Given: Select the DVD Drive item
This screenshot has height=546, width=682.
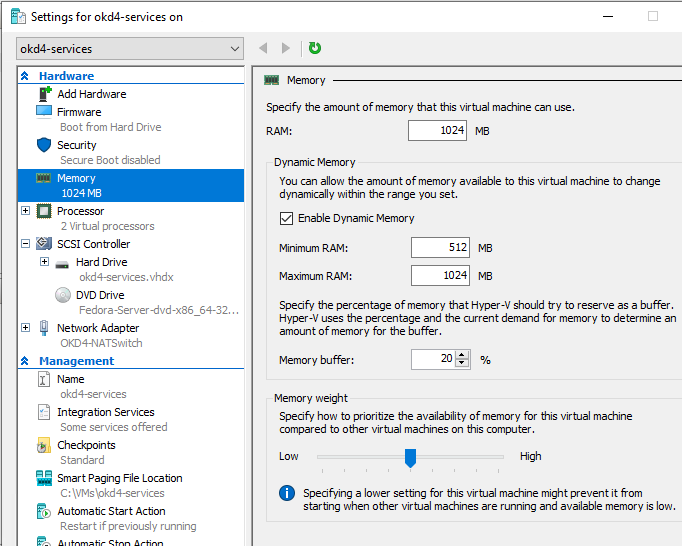Looking at the screenshot, I should (x=100, y=295).
